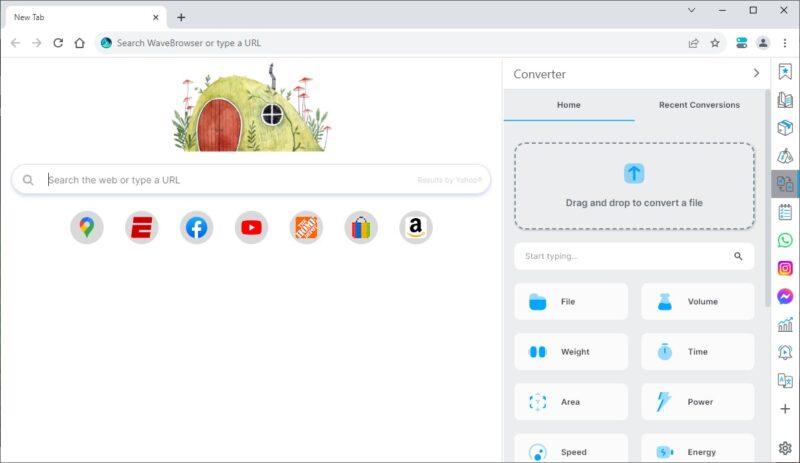The width and height of the screenshot is (800, 463).
Task: Open the Facebook shortcut
Action: (x=196, y=227)
